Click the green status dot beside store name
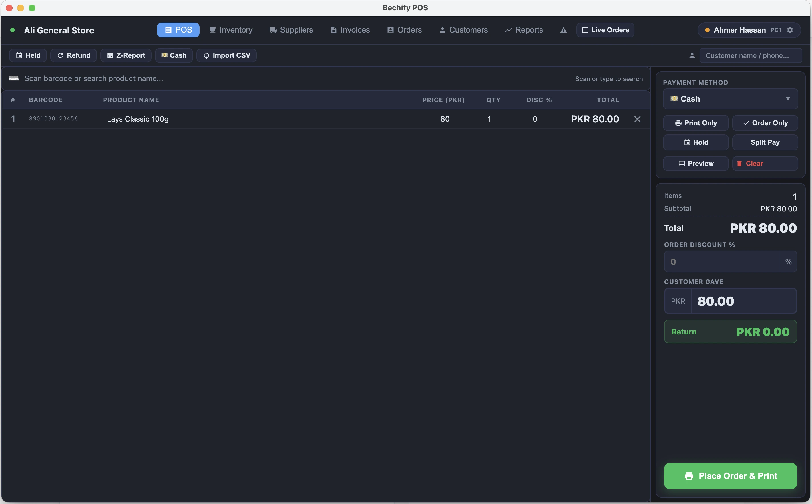This screenshot has width=812, height=504. tap(13, 30)
